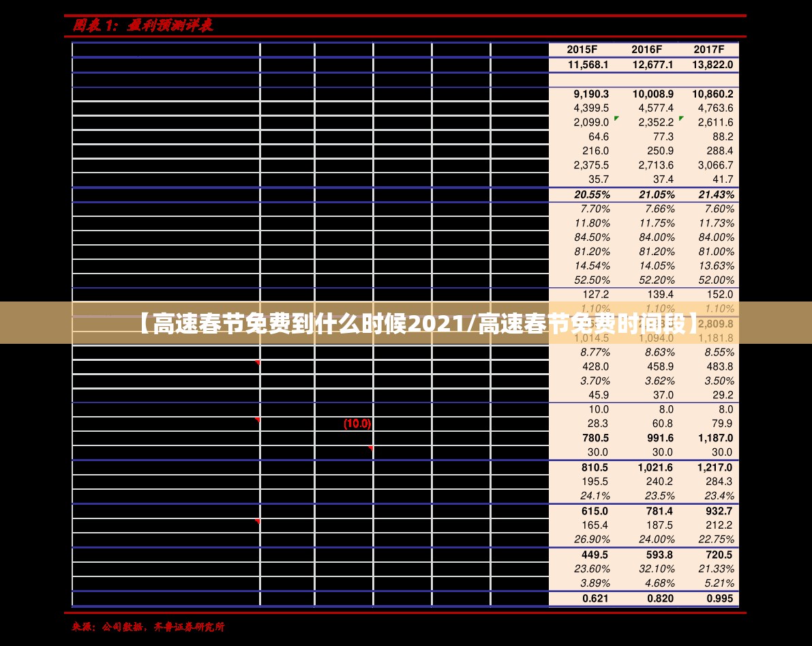Select the cell showing 2,809.8
This screenshot has height=646, width=812.
[x=715, y=324]
